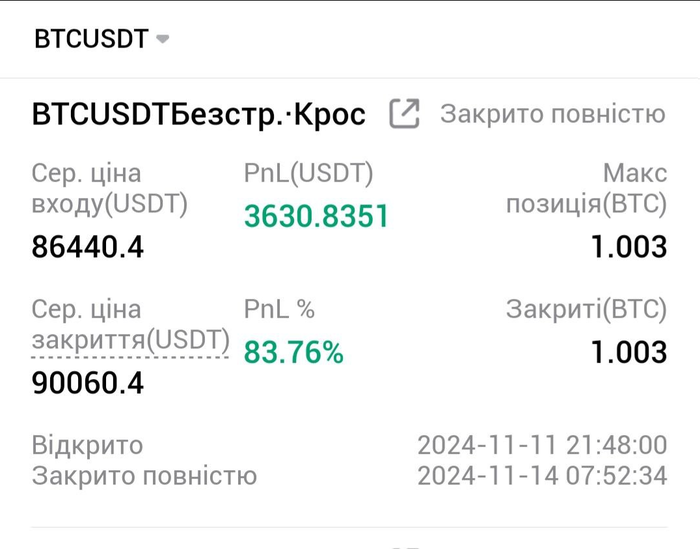Click the "Відкрито" label
The image size is (700, 549).
point(87,445)
